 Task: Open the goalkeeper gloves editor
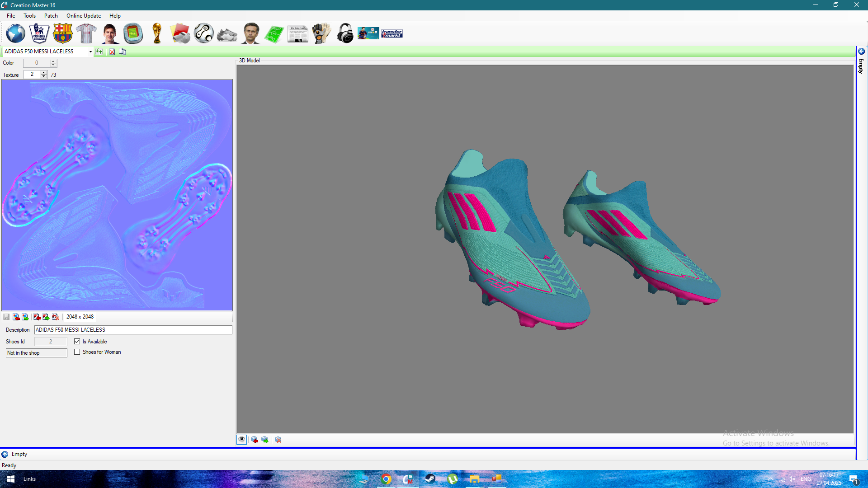click(321, 34)
